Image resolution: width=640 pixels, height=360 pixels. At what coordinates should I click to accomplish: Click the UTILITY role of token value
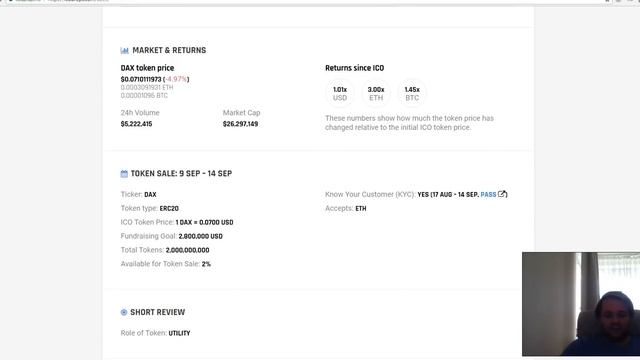[179, 333]
